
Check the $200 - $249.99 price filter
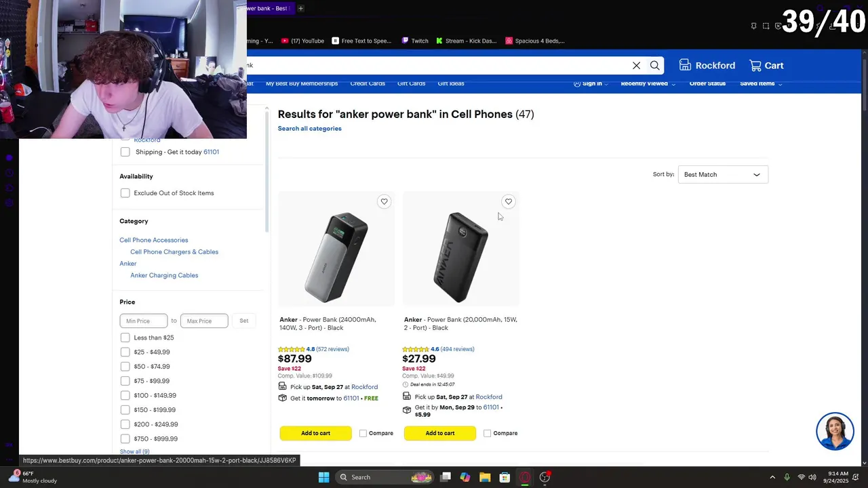pos(125,424)
